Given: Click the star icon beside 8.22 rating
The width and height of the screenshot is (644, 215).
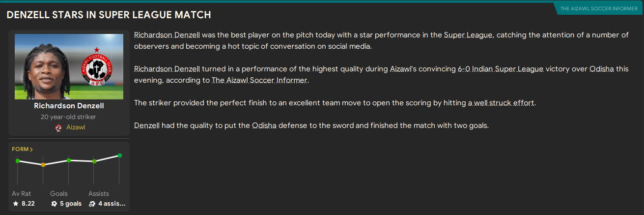Looking at the screenshot, I should tap(16, 204).
